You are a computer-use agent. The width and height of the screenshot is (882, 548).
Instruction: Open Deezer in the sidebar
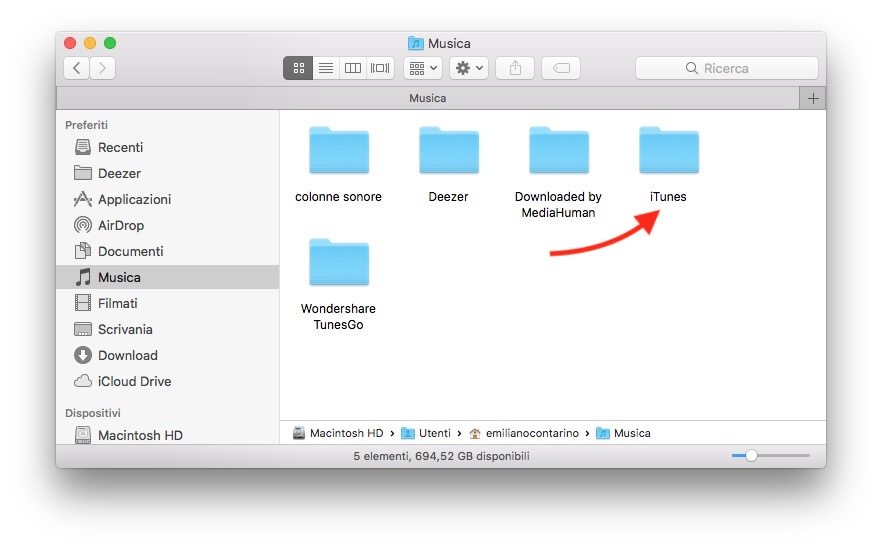[168, 173]
